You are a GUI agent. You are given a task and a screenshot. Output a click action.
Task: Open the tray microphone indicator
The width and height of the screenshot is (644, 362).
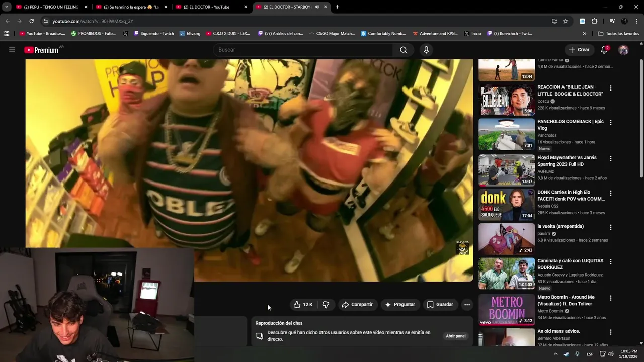pos(577,354)
